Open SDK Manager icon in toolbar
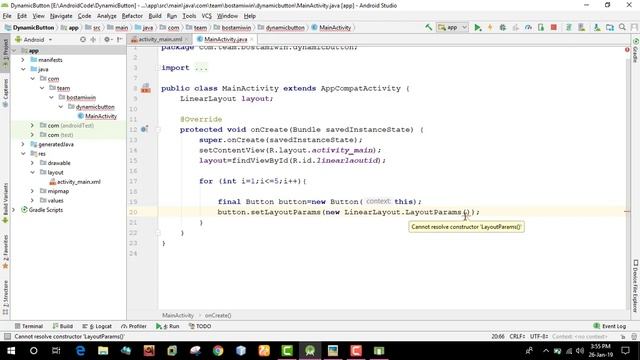The height and width of the screenshot is (360, 640). 597,27
